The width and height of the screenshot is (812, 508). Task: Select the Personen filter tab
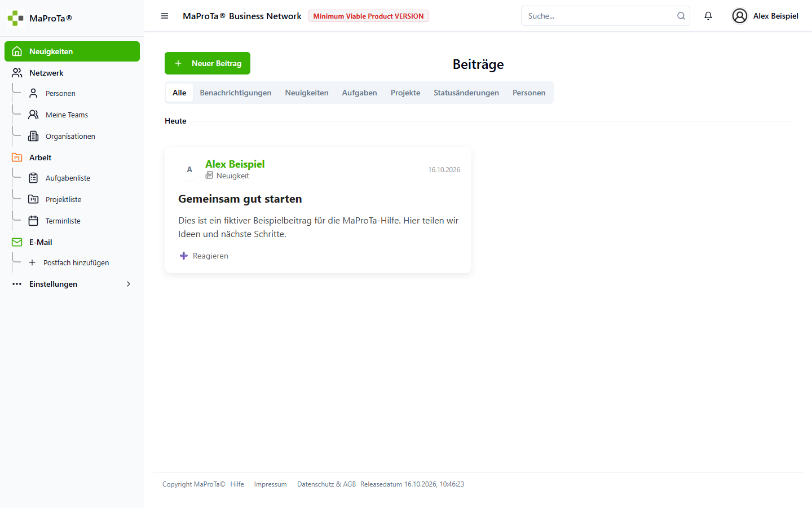click(529, 93)
